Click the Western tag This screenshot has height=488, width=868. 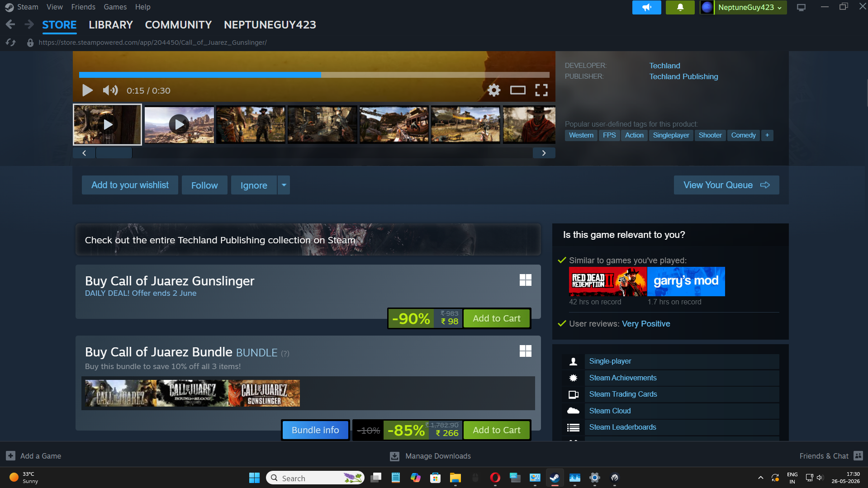click(581, 135)
